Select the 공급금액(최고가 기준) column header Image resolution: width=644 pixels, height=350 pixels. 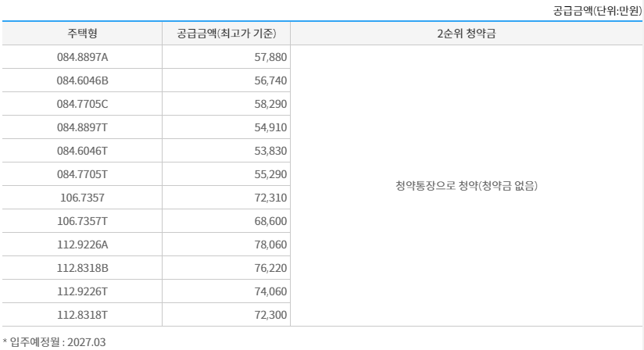pyautogui.click(x=227, y=34)
